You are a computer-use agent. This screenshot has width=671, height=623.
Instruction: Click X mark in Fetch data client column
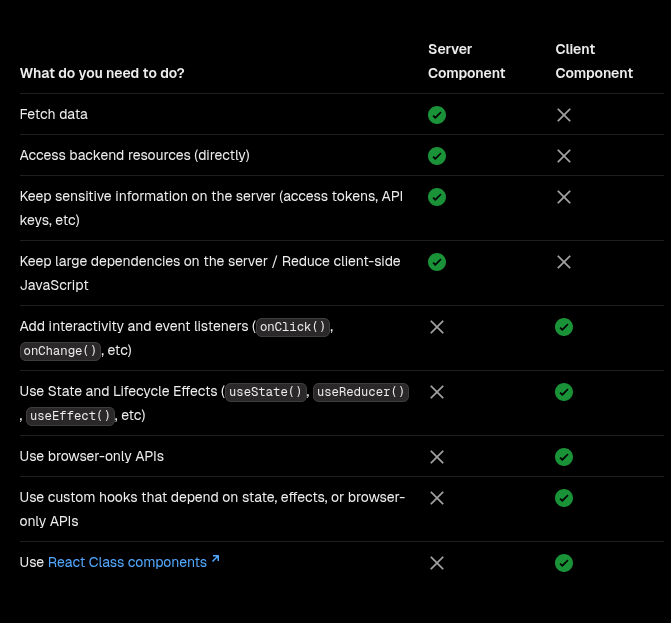(x=564, y=115)
